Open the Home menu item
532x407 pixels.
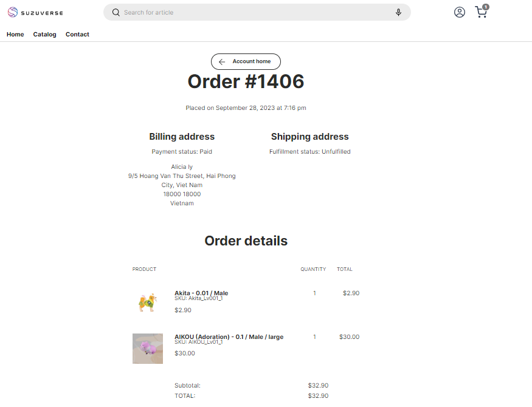[x=15, y=35]
